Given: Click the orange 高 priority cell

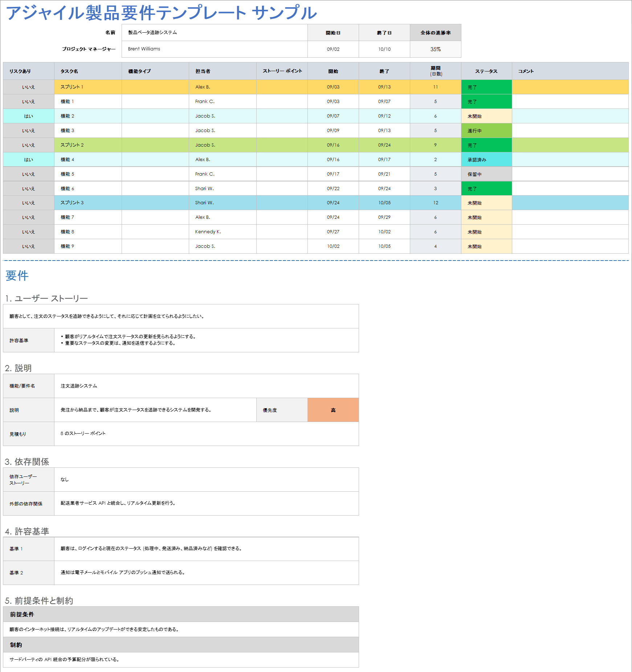Looking at the screenshot, I should pyautogui.click(x=333, y=410).
